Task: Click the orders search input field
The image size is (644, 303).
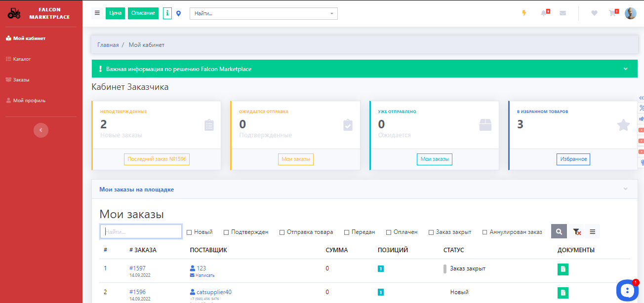Action: 141,231
